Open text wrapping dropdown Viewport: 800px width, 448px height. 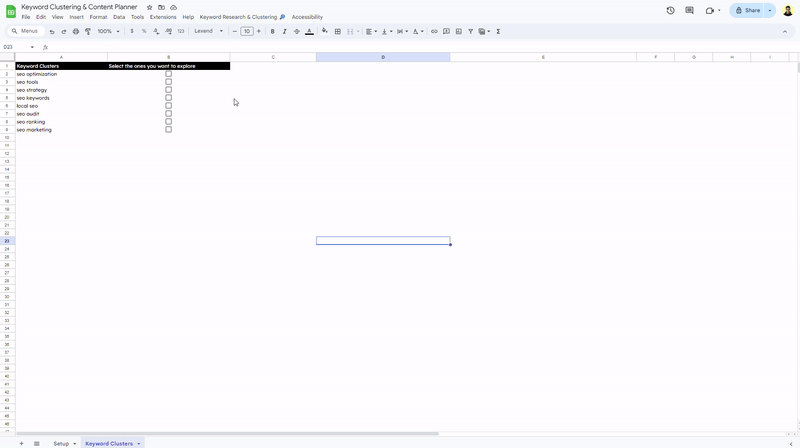402,32
